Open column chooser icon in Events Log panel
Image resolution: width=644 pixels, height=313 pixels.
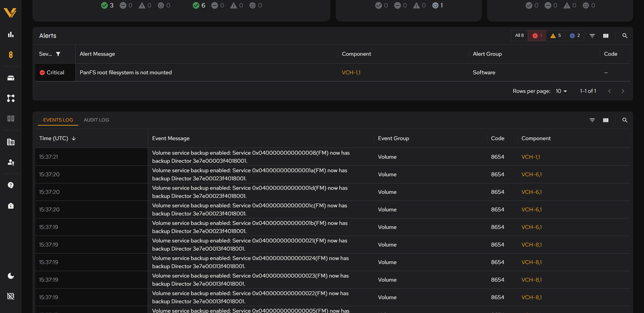[606, 120]
